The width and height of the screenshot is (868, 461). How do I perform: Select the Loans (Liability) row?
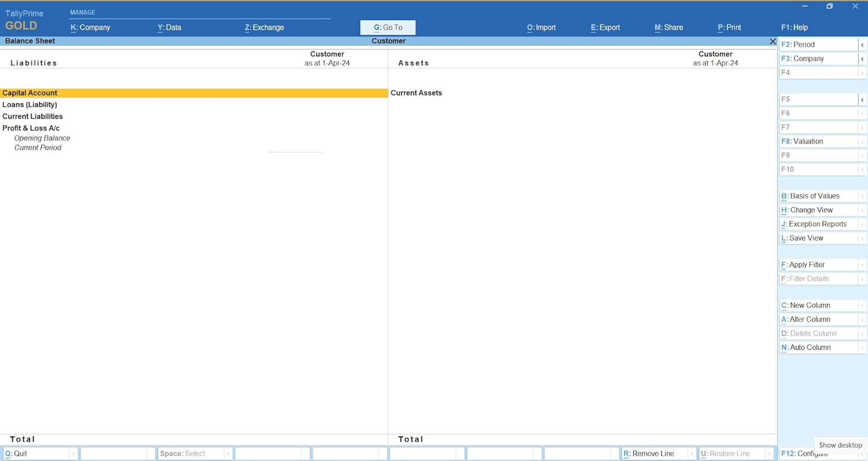(194, 105)
